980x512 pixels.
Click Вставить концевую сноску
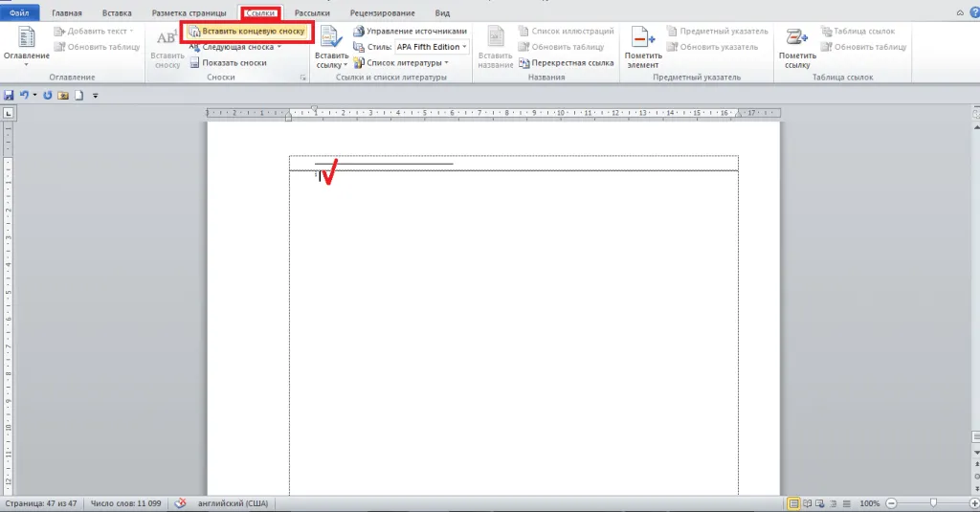[x=247, y=32]
